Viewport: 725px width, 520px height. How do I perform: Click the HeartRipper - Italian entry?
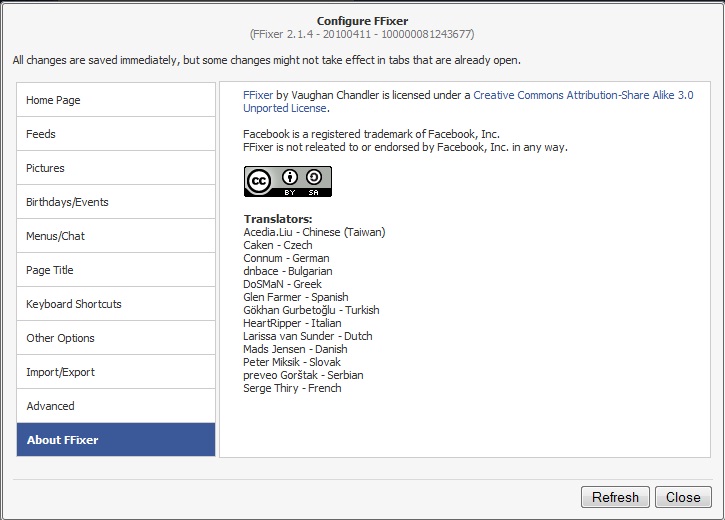(293, 323)
